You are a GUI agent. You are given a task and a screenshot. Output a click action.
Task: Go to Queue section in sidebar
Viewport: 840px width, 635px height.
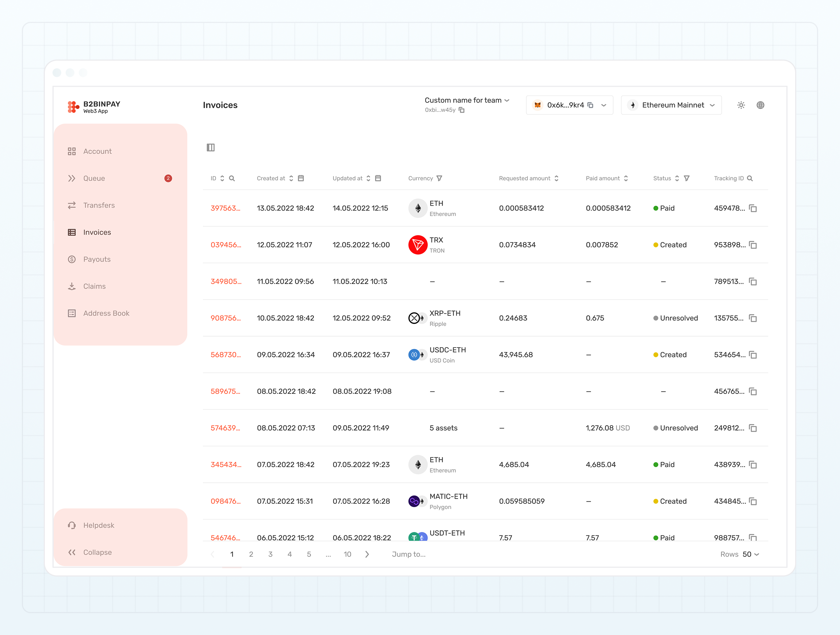pyautogui.click(x=94, y=179)
